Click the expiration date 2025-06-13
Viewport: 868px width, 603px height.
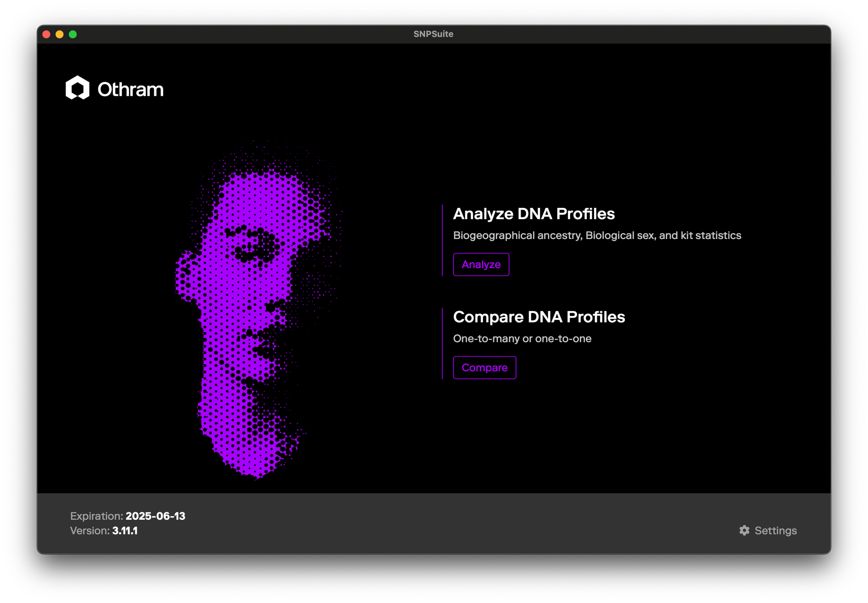[155, 516]
